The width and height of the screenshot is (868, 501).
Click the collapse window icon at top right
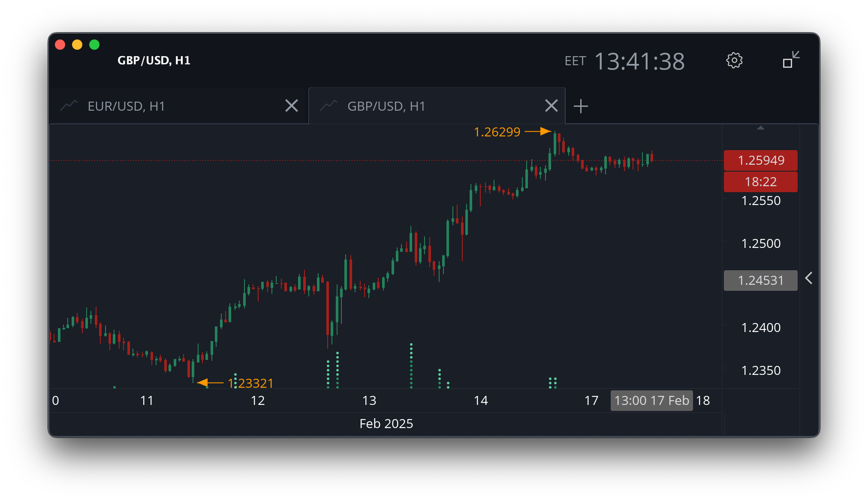click(x=791, y=60)
